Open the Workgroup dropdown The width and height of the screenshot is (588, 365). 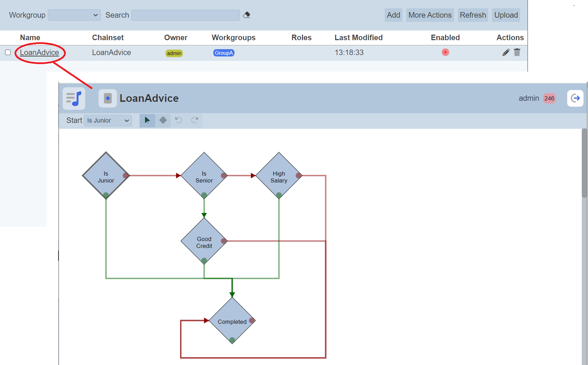point(74,15)
